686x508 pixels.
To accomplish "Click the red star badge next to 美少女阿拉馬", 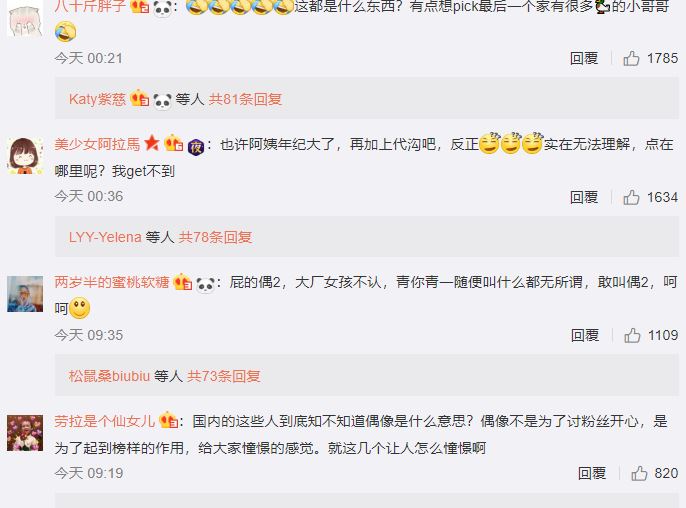I will (152, 143).
